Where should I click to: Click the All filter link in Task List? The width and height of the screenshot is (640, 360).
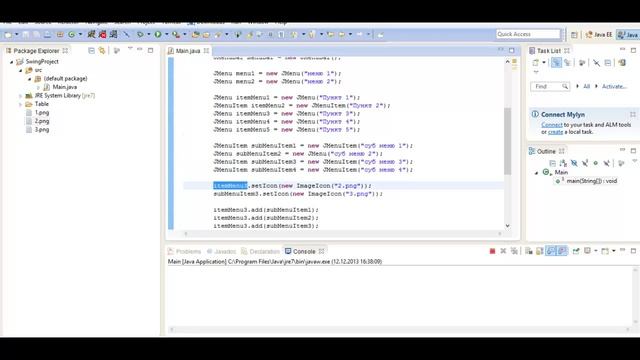(587, 87)
